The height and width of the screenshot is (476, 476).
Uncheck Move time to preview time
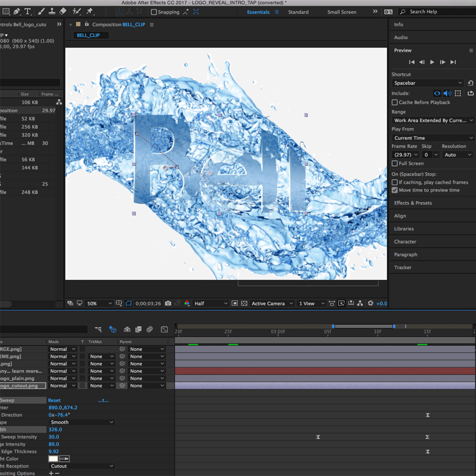point(395,190)
